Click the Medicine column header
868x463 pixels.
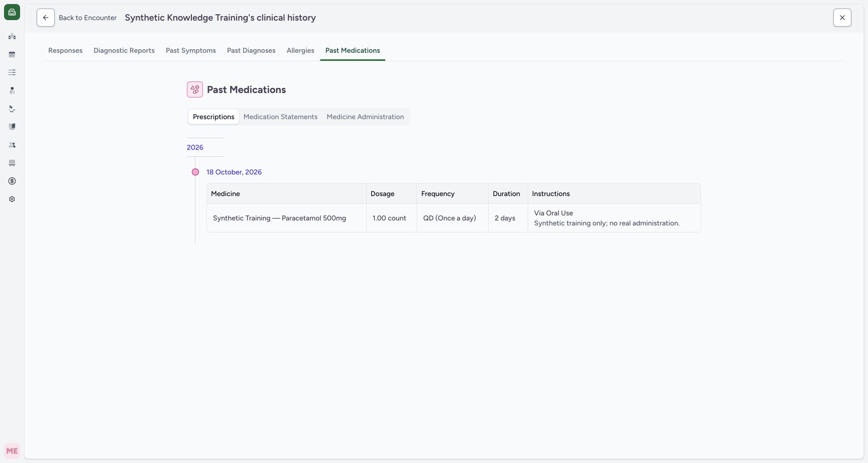click(x=286, y=194)
